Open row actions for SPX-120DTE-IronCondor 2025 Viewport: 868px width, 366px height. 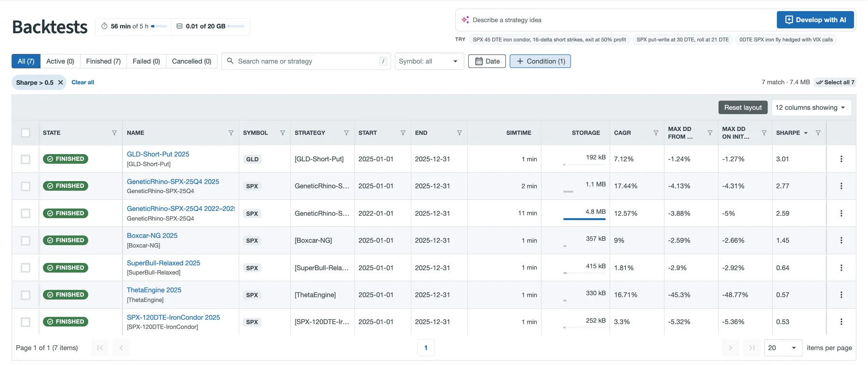pos(841,322)
